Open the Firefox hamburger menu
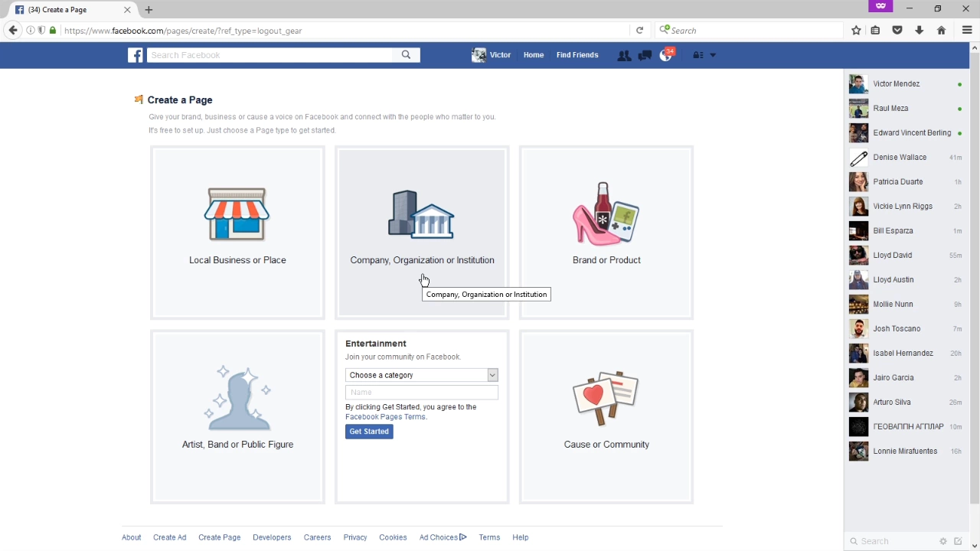 pos(967,31)
